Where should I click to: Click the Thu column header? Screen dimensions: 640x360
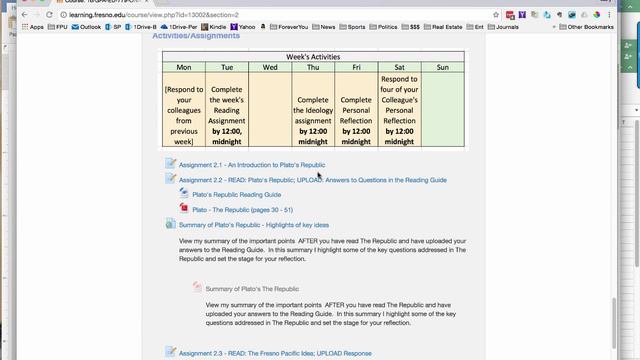[313, 67]
